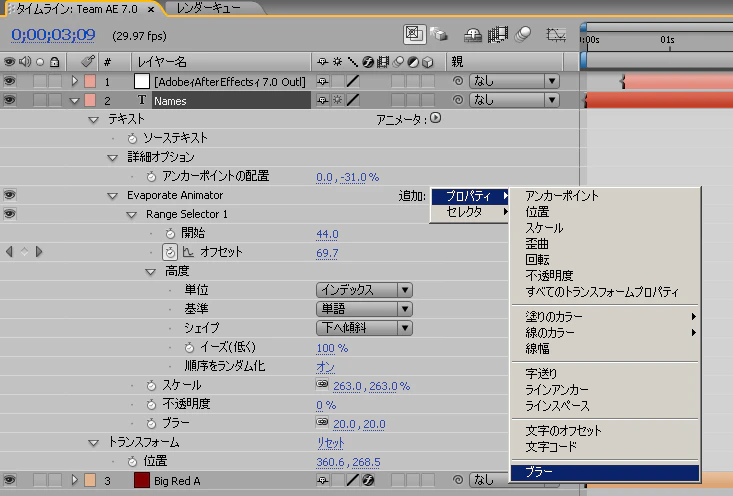Image resolution: width=733 pixels, height=496 pixels.
Task: Click イーズ(低く) value 100 %
Action: tap(332, 348)
